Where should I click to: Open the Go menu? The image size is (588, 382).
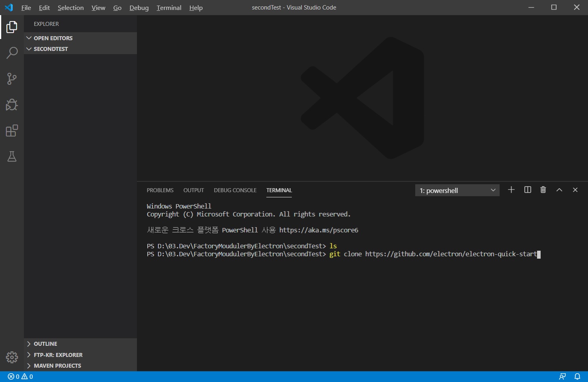click(x=117, y=8)
